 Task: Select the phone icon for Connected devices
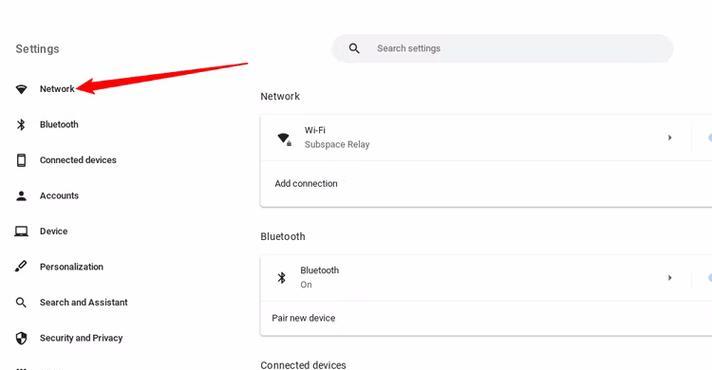pos(21,160)
